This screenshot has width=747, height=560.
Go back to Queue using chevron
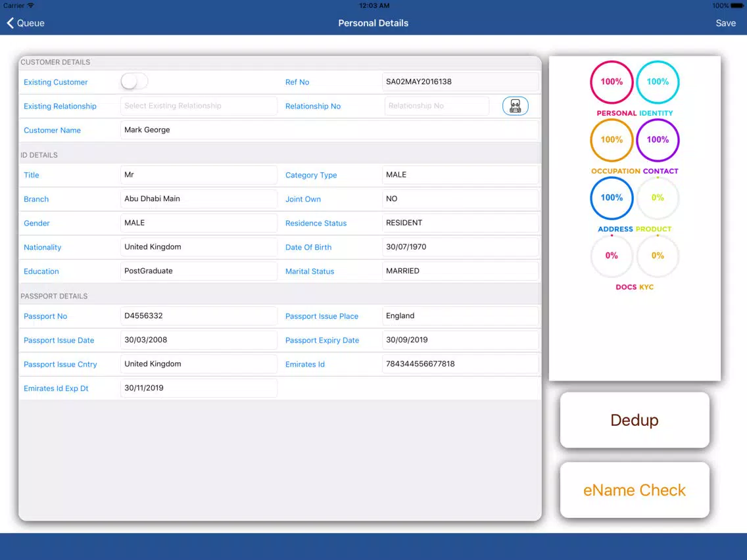click(x=10, y=23)
